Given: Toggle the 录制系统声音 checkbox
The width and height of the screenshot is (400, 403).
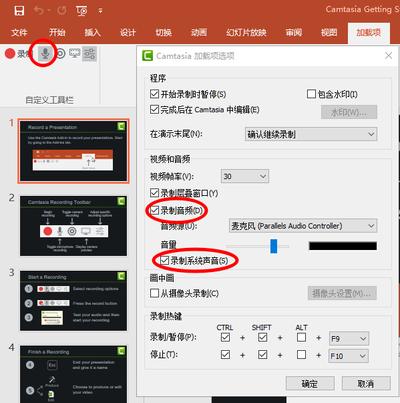Looking at the screenshot, I should click(x=164, y=260).
